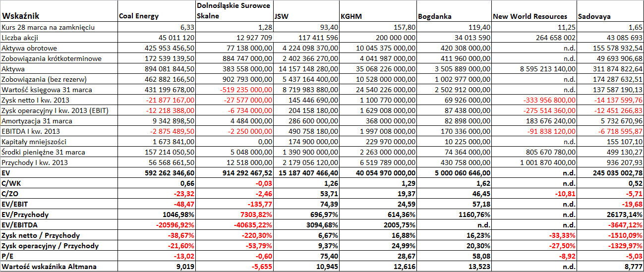Select the 'EV/EBIT' row label
This screenshot has width=644, height=272.
15,204
